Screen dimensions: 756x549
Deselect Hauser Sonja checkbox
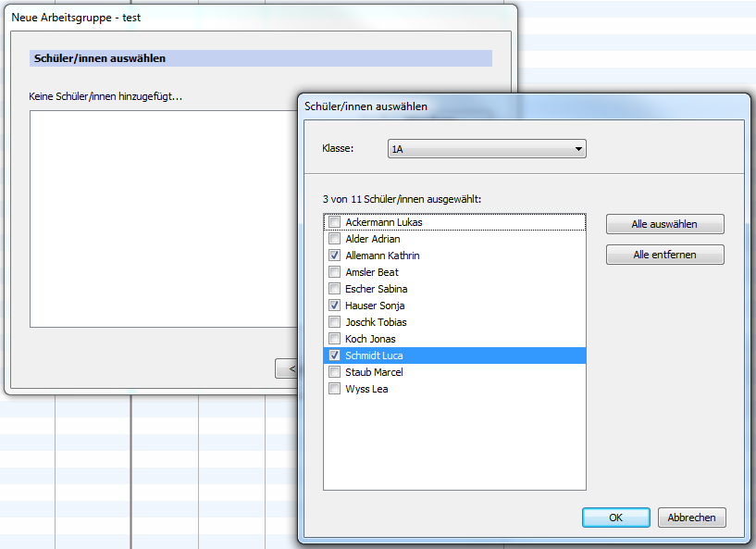point(334,306)
